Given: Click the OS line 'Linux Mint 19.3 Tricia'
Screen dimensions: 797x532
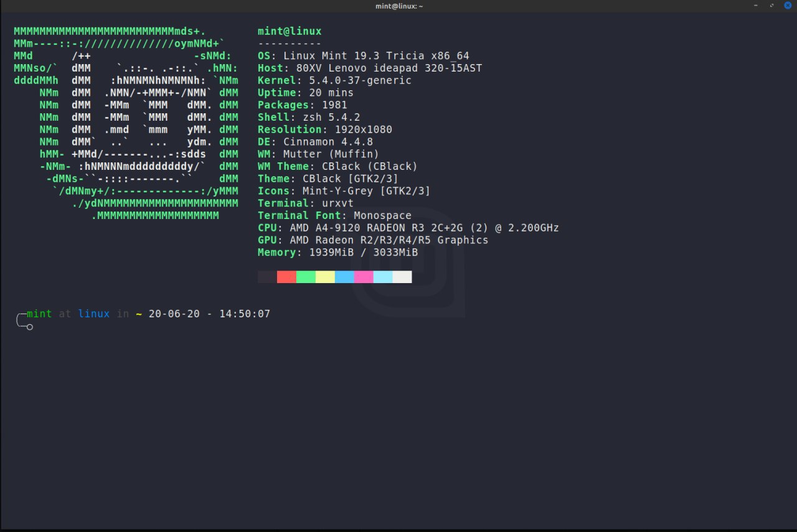Looking at the screenshot, I should [354, 56].
